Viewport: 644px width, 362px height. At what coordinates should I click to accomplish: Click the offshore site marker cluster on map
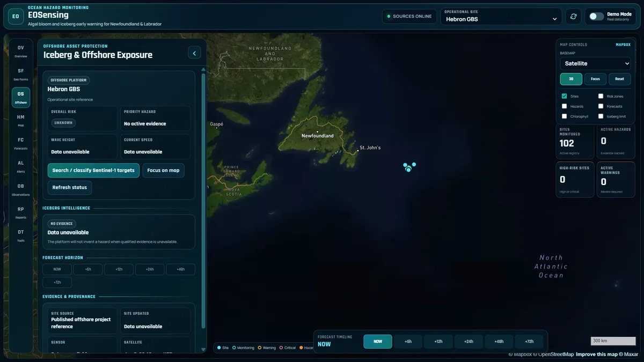pos(409,167)
